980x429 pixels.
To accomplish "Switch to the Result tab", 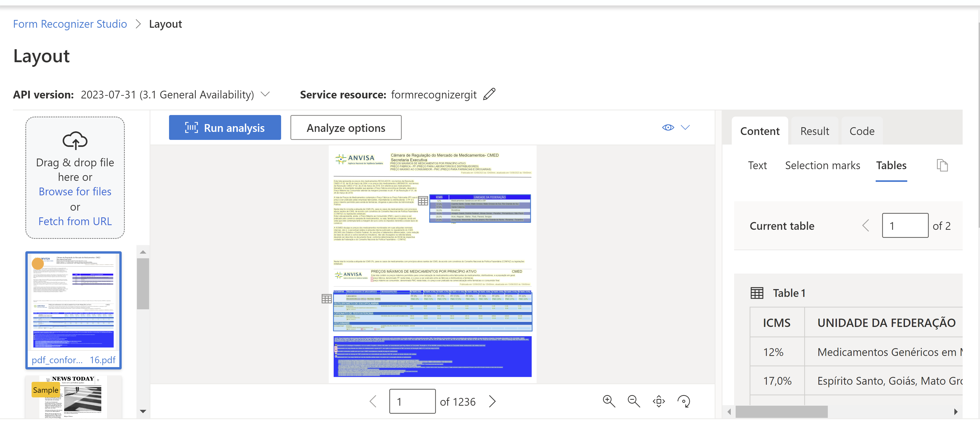I will (x=815, y=131).
